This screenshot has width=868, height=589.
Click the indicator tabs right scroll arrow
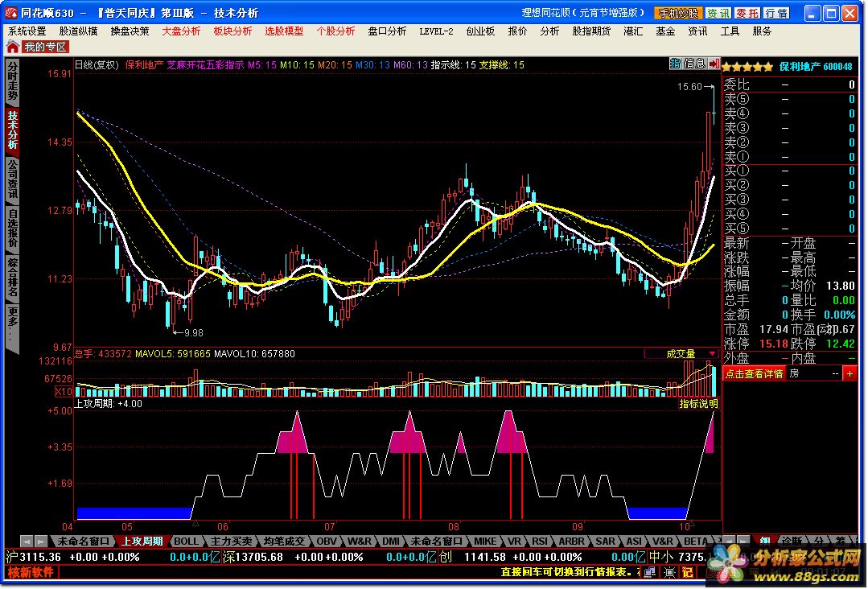pos(40,542)
